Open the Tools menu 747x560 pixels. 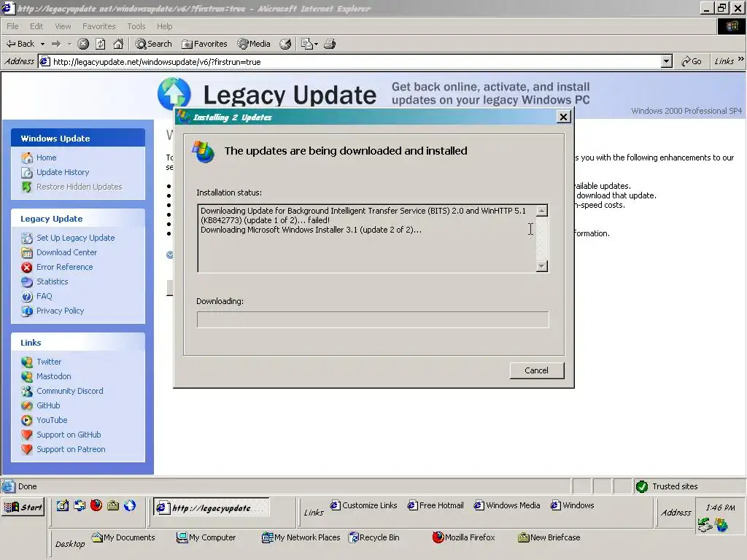136,26
